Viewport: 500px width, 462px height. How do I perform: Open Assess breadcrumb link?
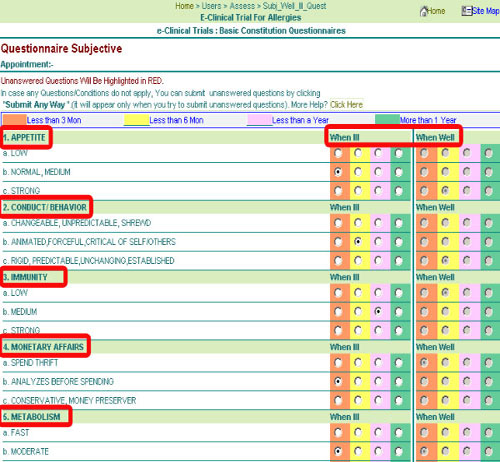[242, 6]
